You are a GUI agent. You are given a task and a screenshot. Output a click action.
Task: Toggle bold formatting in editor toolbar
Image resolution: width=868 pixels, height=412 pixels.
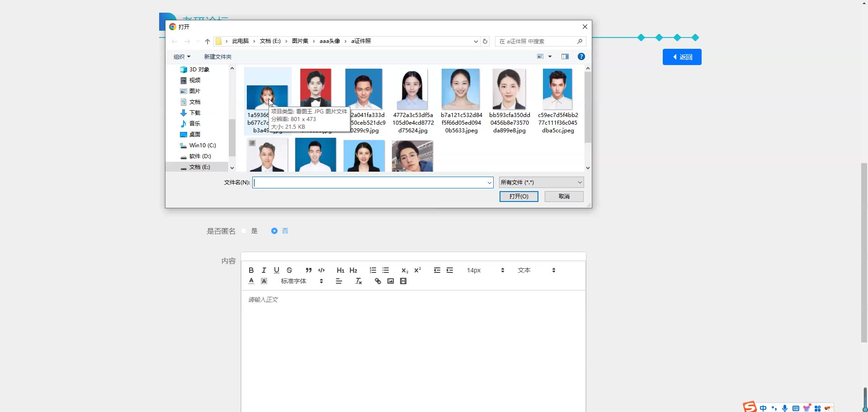pyautogui.click(x=251, y=270)
